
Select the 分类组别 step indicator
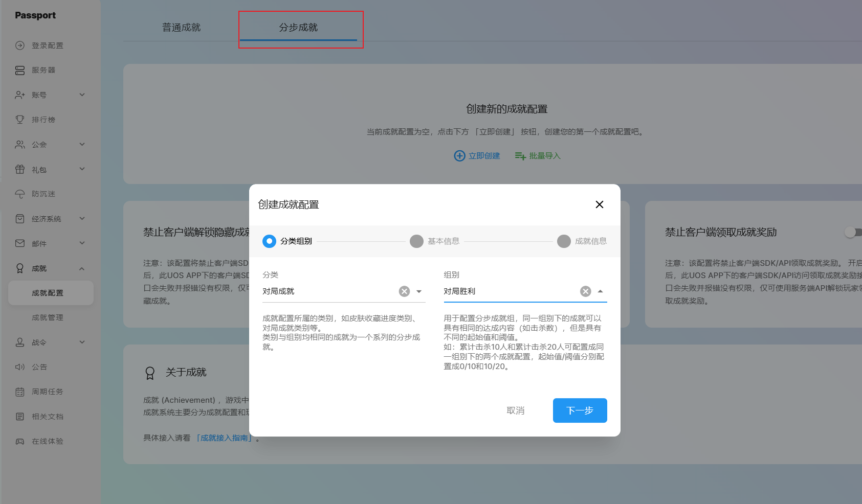(269, 241)
